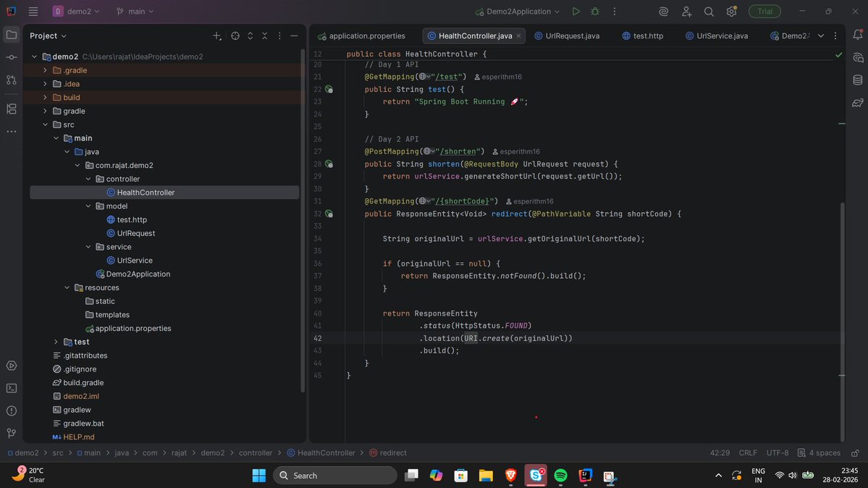The image size is (868, 488).
Task: Toggle the Project tool window folder icon
Action: (11, 35)
